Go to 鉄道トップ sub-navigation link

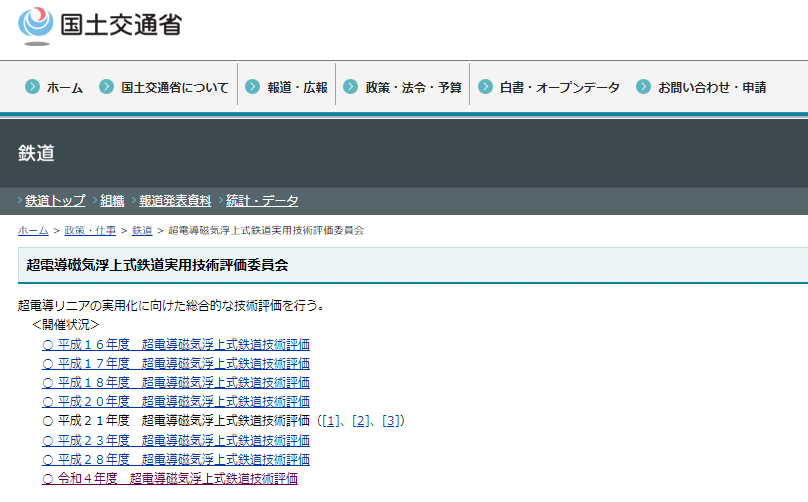55,201
